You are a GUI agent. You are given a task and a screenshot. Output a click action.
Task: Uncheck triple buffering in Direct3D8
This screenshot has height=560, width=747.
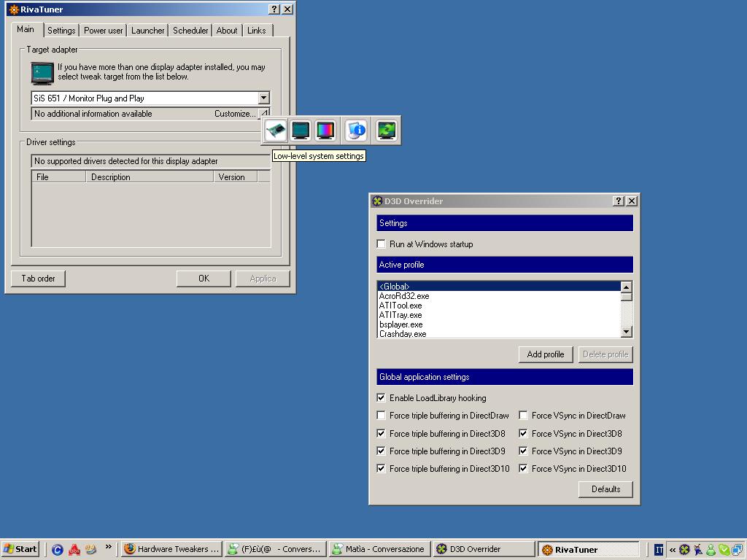click(381, 433)
